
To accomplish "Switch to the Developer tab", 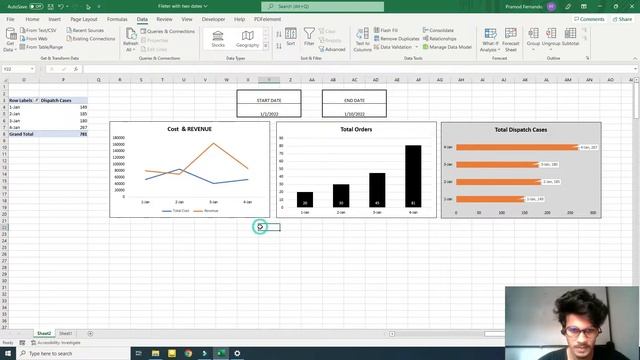I will (213, 19).
